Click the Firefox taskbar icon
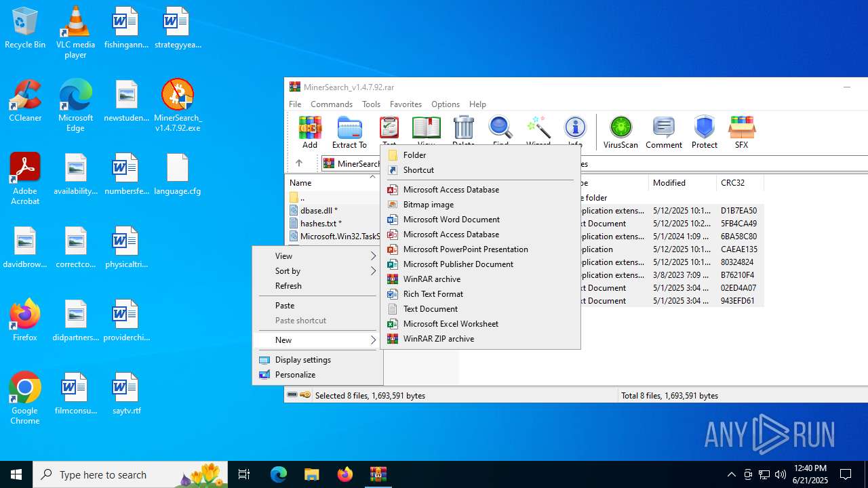Image resolution: width=868 pixels, height=488 pixels. (x=344, y=474)
